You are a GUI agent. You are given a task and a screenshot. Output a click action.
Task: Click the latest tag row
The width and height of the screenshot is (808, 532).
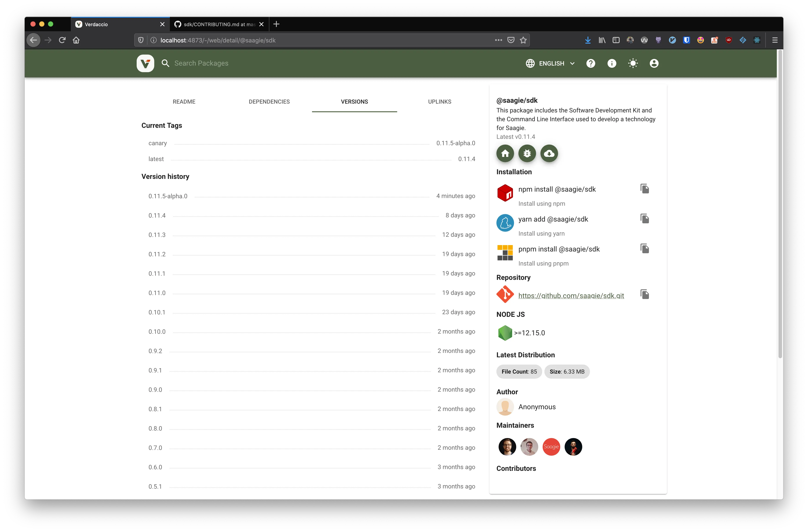coord(312,159)
